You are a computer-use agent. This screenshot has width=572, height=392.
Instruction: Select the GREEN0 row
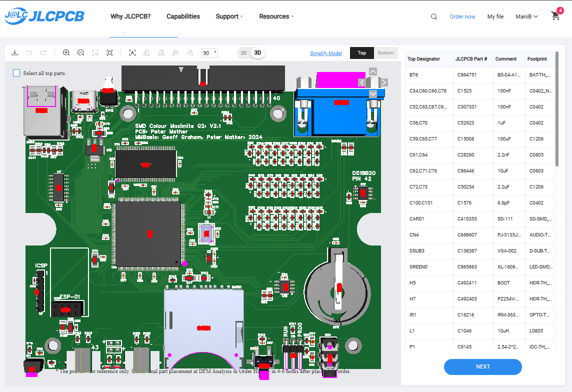480,267
